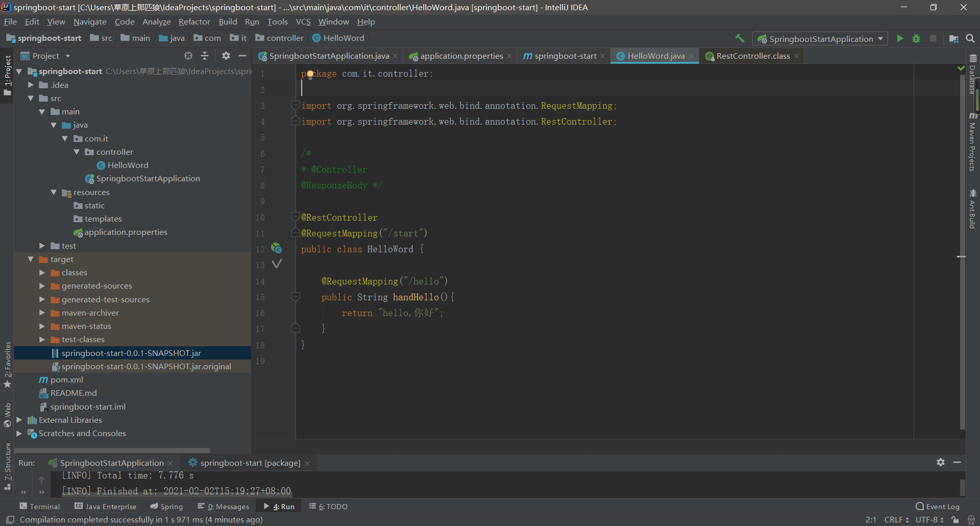Open the VCS menu
The image size is (980, 526).
303,21
